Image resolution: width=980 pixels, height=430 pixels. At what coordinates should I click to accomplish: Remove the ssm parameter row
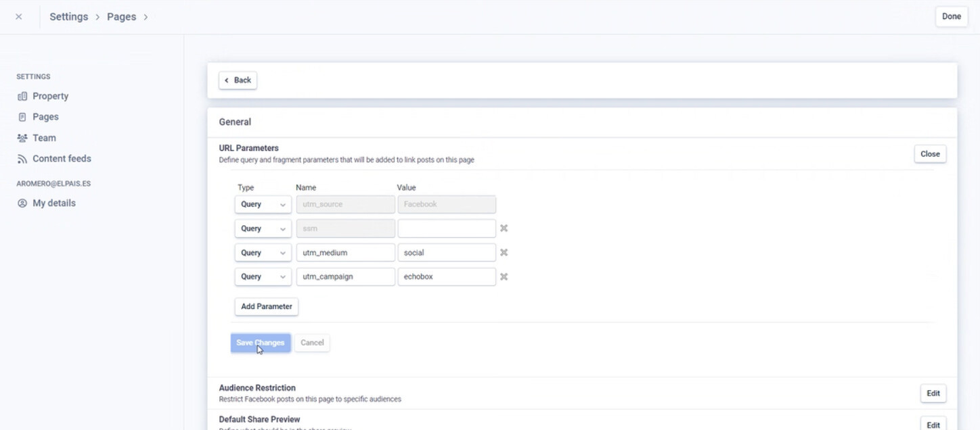click(504, 228)
